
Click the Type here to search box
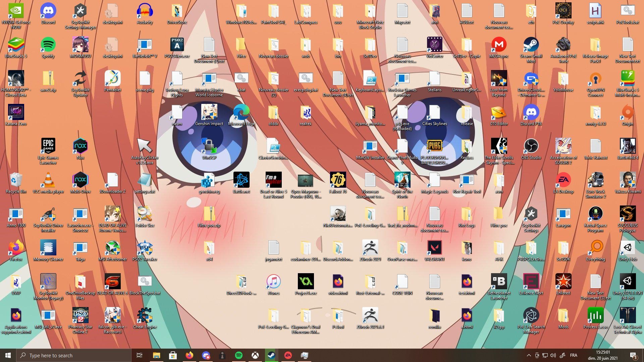click(x=74, y=355)
